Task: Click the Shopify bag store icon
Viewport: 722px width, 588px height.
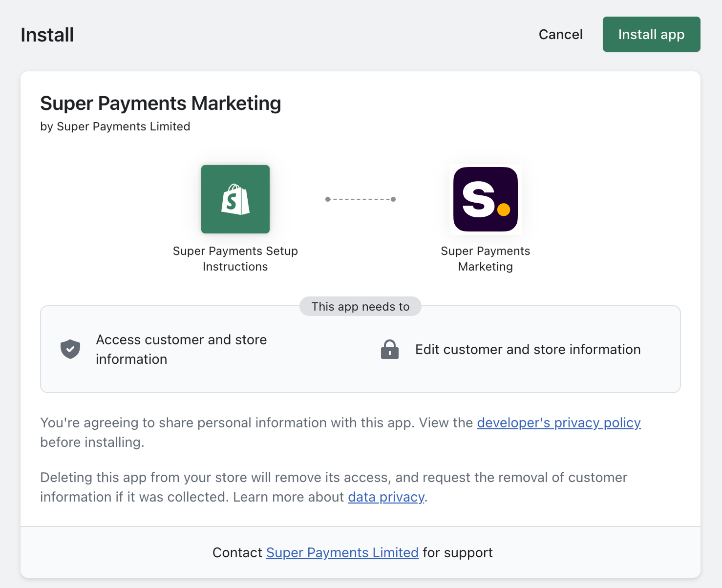Action: [235, 199]
